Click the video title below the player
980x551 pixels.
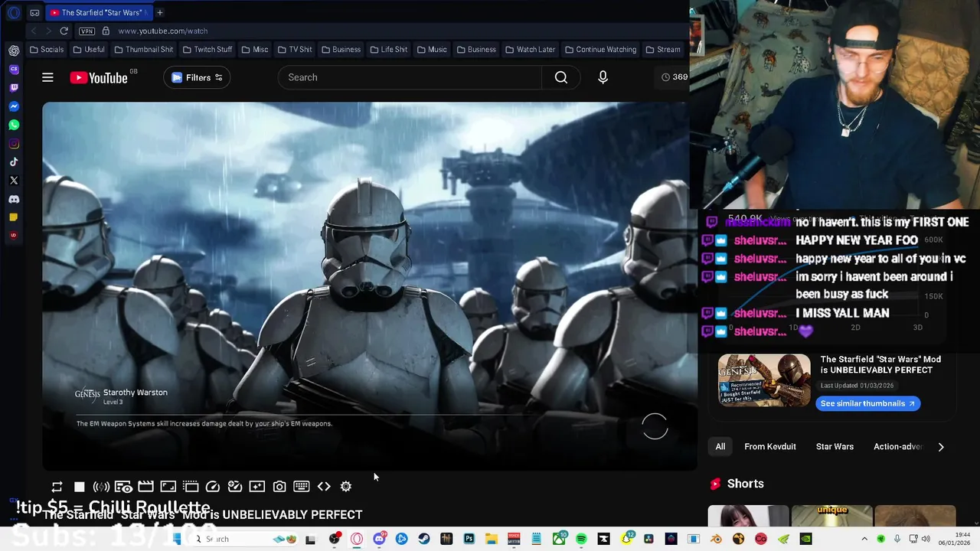[202, 515]
